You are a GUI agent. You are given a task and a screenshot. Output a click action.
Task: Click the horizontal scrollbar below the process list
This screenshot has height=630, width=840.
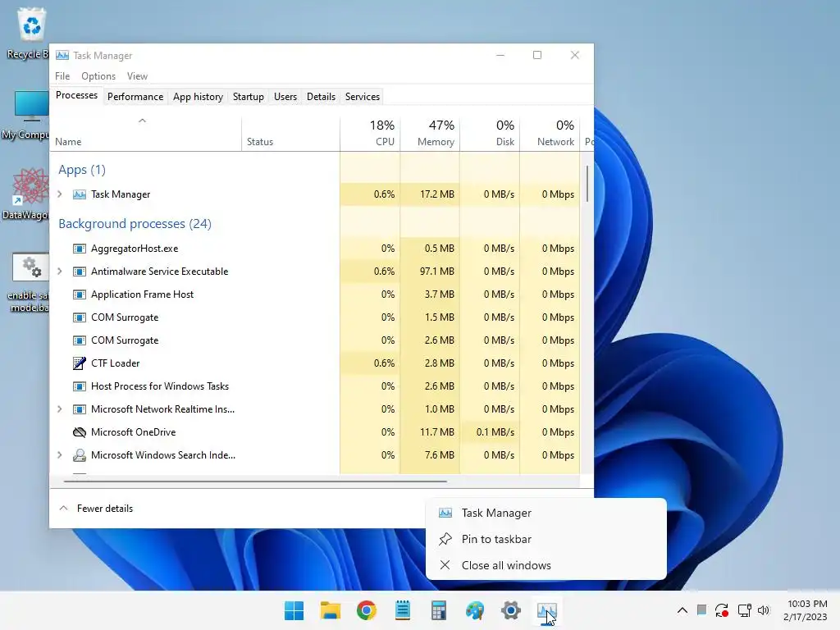255,482
